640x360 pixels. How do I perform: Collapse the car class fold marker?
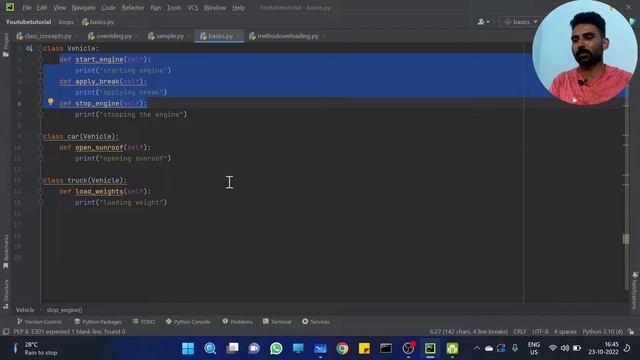point(40,137)
